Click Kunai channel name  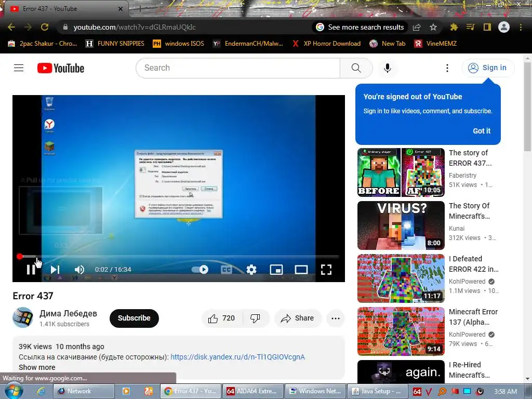tap(457, 229)
